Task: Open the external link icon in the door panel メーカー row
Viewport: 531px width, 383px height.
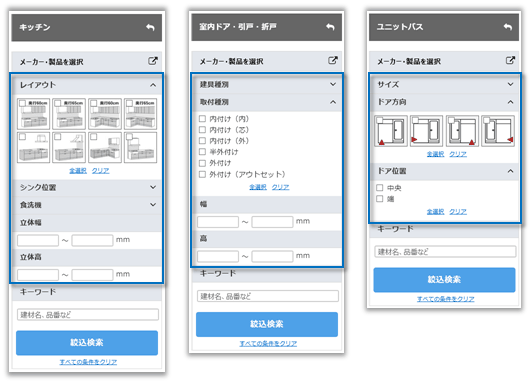Action: [333, 60]
